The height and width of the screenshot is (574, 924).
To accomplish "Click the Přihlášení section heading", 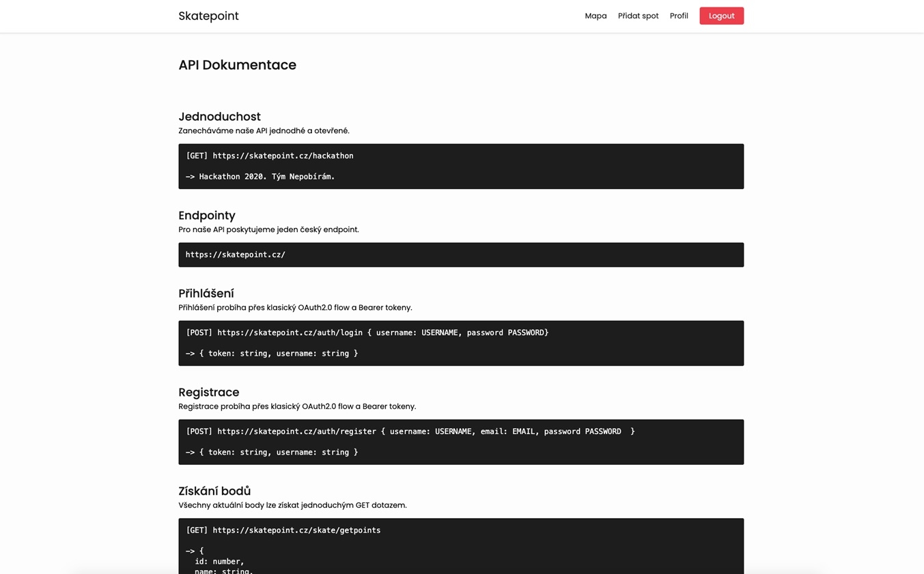I will (x=206, y=293).
